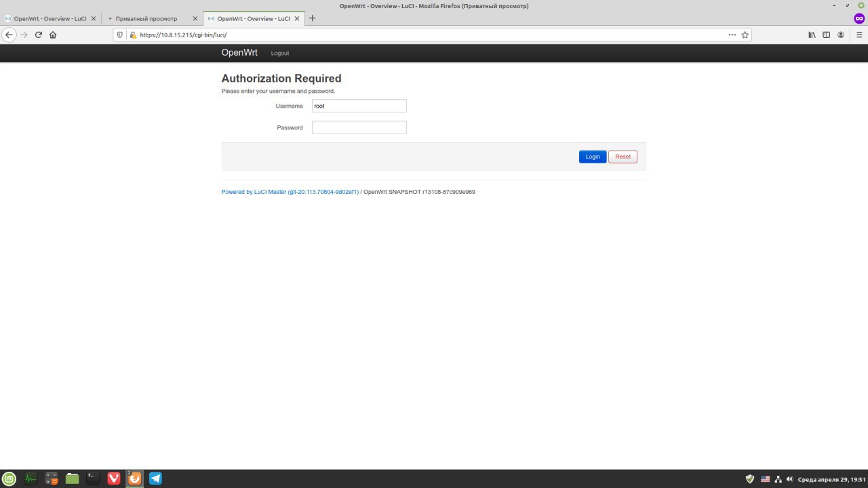This screenshot has height=488, width=868.
Task: Click the US keyboard layout flag
Action: pyautogui.click(x=766, y=479)
